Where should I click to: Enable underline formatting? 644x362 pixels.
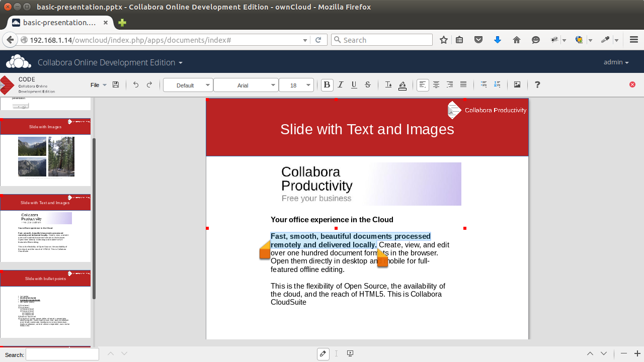(x=354, y=84)
